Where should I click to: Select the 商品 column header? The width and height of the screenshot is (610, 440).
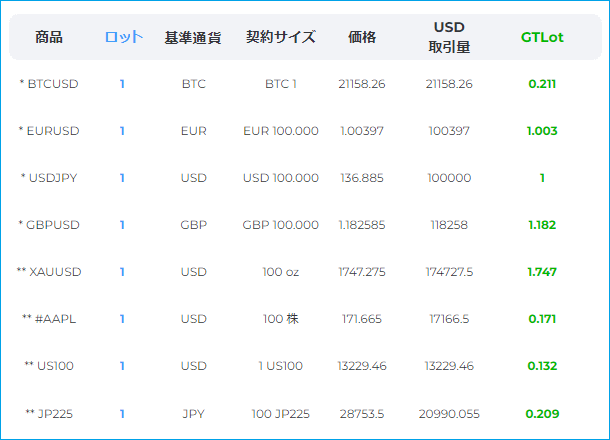click(x=48, y=37)
